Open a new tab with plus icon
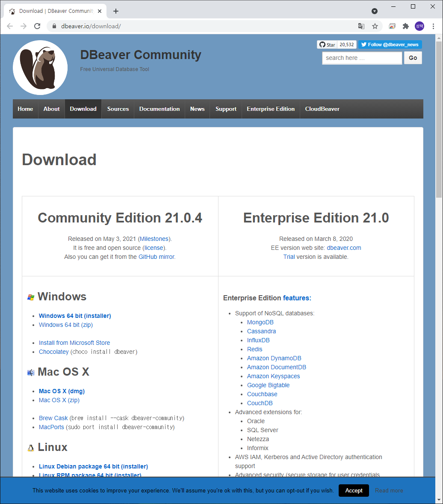Image resolution: width=443 pixels, height=504 pixels. [116, 11]
